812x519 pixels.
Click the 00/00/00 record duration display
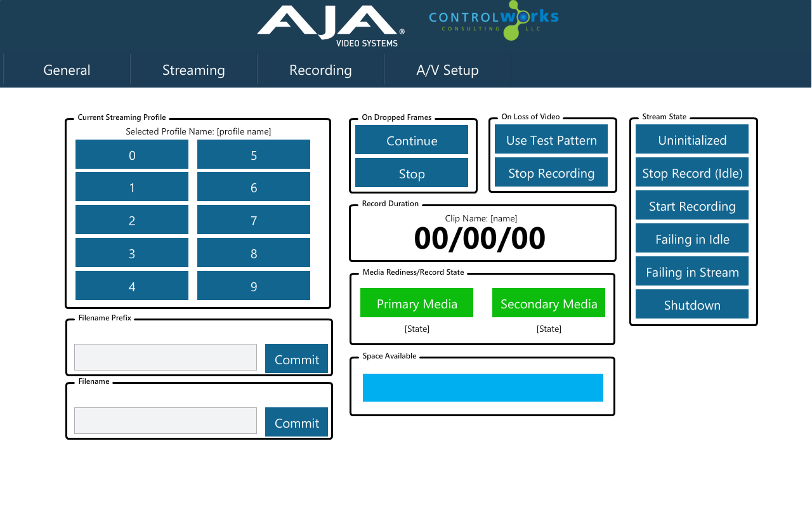click(480, 239)
